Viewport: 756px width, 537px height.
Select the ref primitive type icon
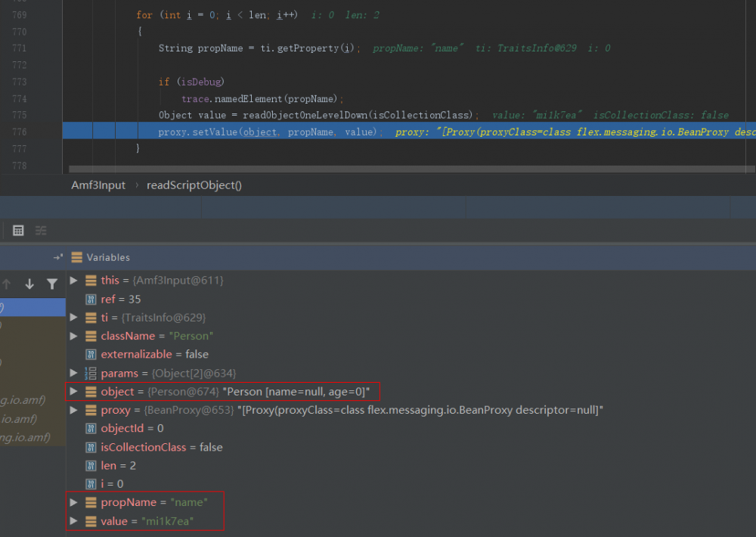(x=91, y=300)
